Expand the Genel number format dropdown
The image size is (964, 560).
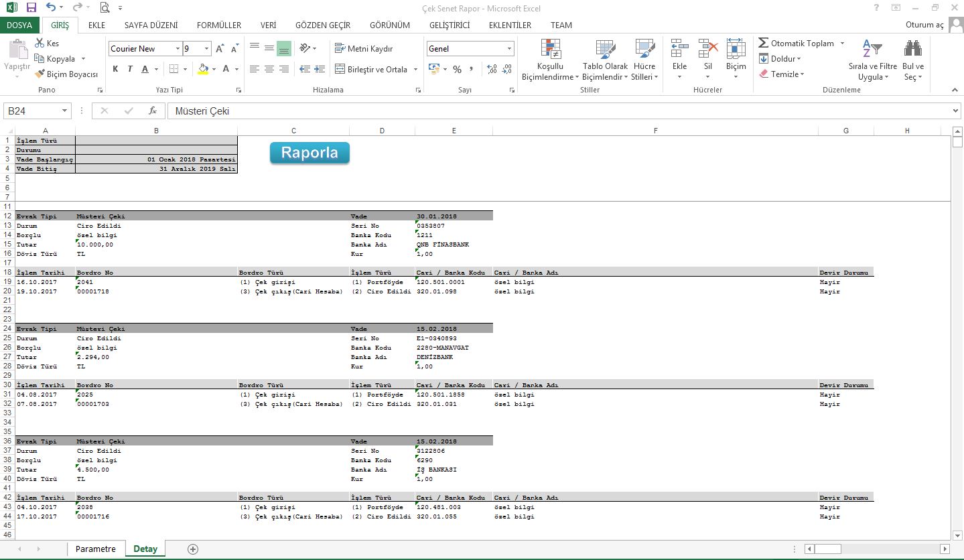point(509,49)
